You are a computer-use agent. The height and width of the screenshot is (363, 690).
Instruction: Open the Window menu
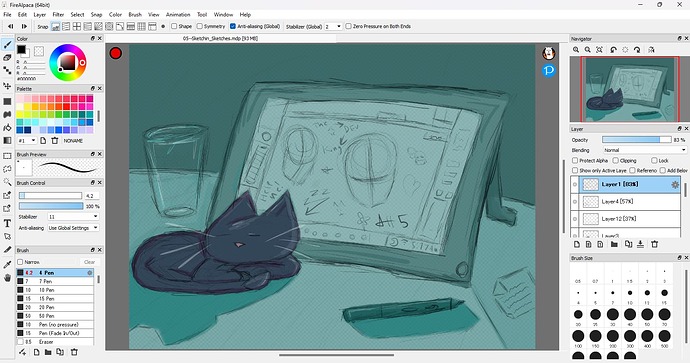(x=223, y=15)
